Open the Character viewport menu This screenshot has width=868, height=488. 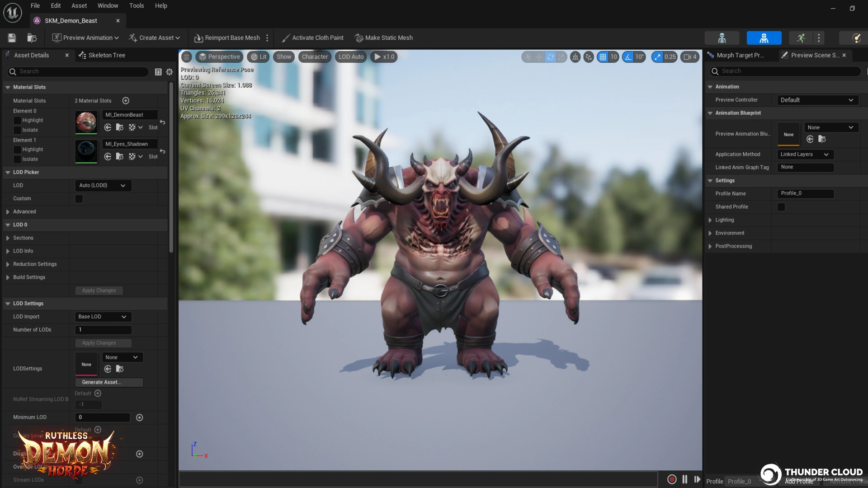point(315,57)
